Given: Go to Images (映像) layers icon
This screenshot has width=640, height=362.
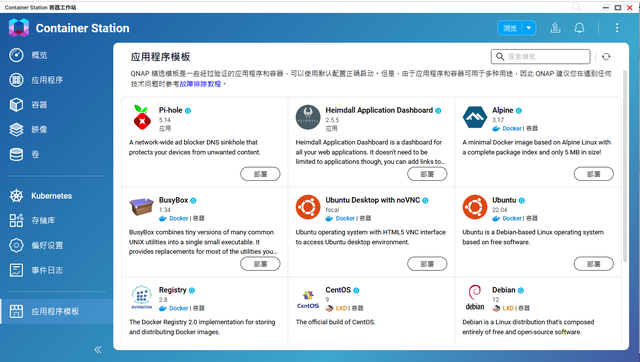Looking at the screenshot, I should pyautogui.click(x=16, y=129).
